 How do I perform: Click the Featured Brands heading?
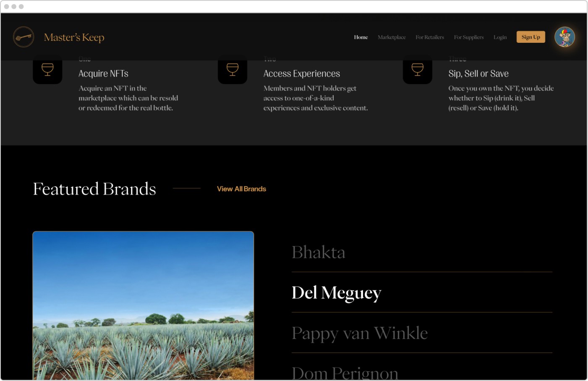pos(94,189)
